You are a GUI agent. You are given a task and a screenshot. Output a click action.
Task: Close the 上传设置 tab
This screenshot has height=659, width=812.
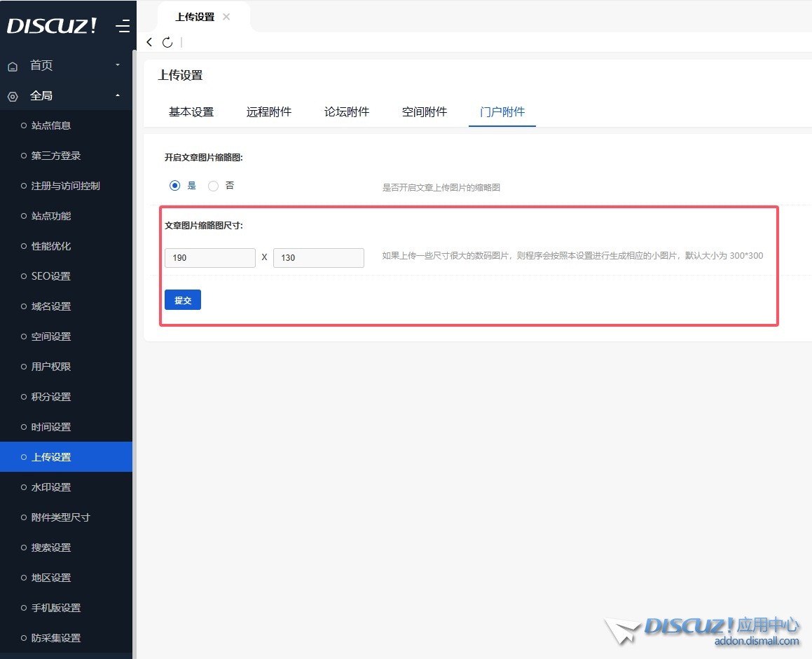click(226, 17)
